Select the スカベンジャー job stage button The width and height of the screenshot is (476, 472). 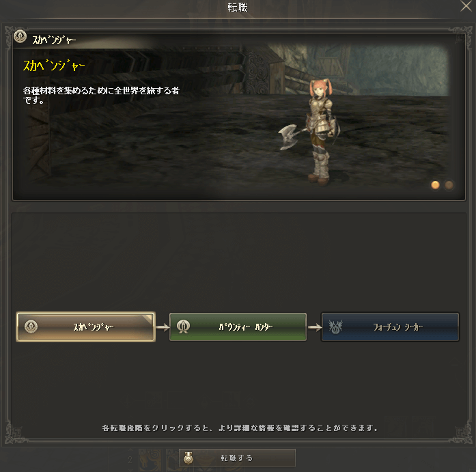pos(85,327)
